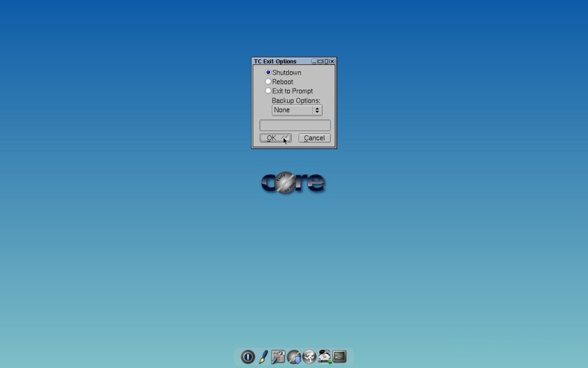Viewport: 588px width, 368px height.
Task: Minimize the TC Exit Options window
Action: pos(314,61)
